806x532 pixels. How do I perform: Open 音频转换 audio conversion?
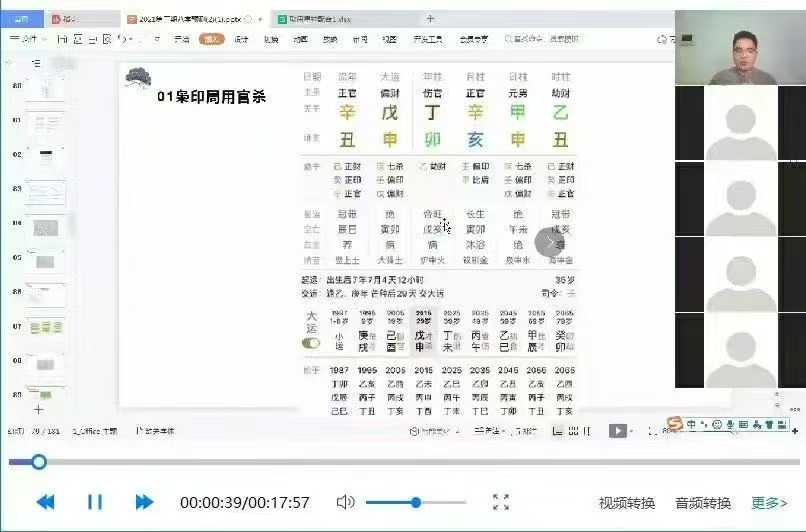pyautogui.click(x=703, y=502)
